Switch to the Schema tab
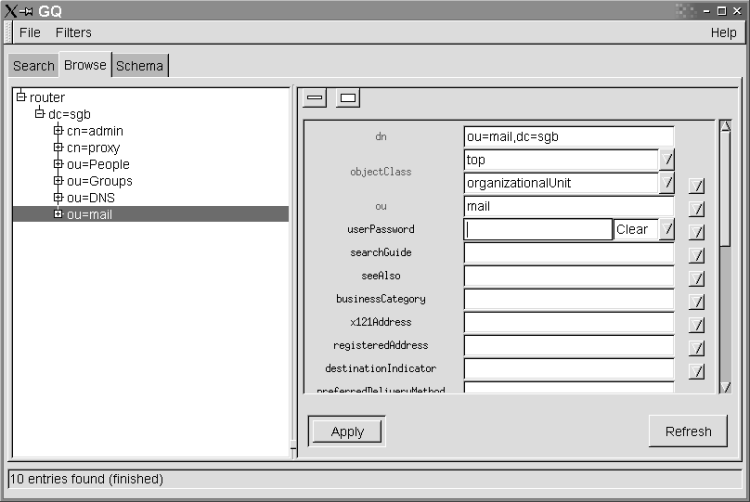 (x=140, y=66)
